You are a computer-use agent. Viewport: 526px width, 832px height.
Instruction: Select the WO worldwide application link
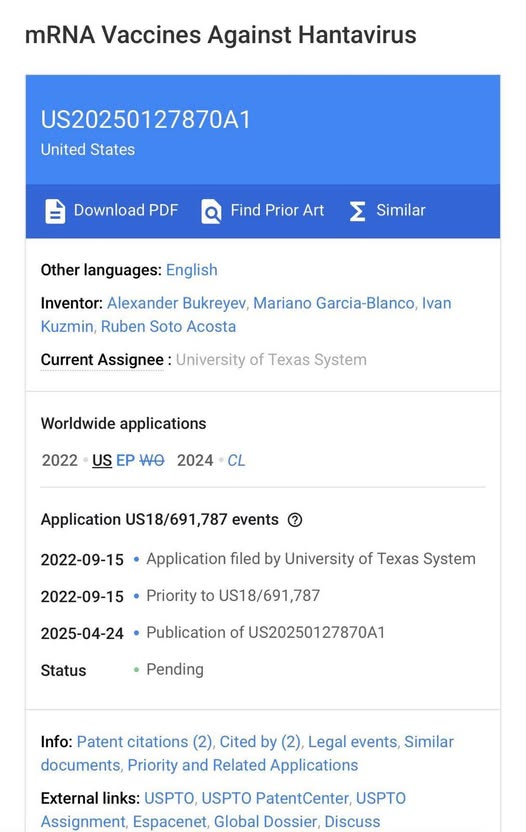152,460
